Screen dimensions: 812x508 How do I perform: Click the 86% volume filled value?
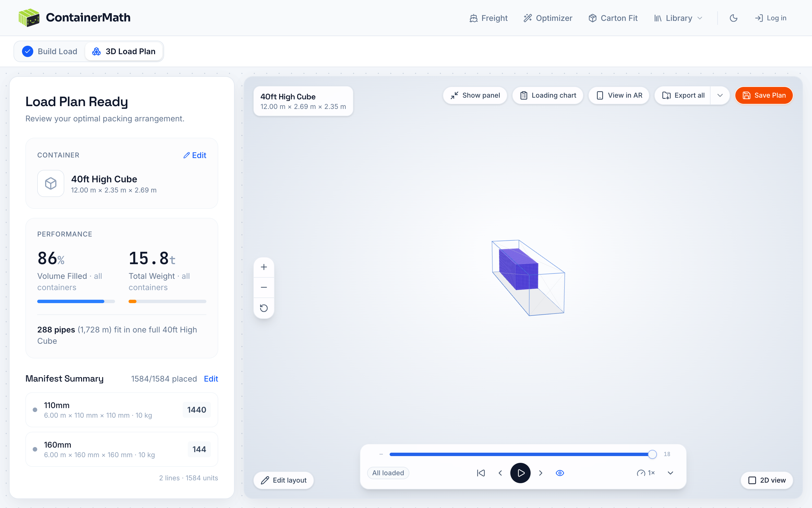pyautogui.click(x=51, y=259)
